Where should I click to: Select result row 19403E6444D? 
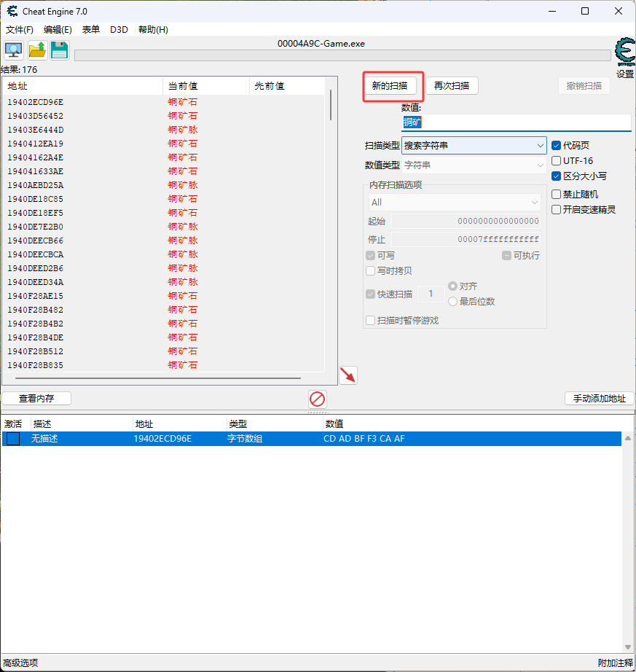pos(164,130)
